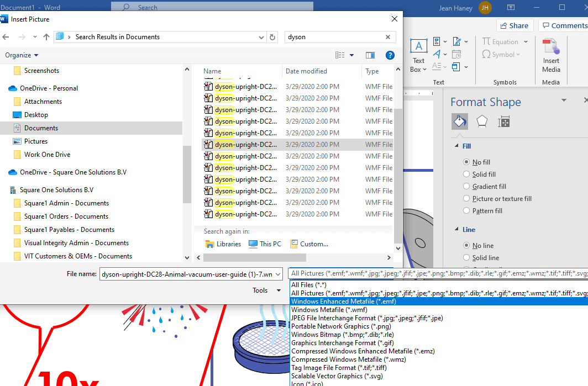Select No line radio button

[x=466, y=245]
